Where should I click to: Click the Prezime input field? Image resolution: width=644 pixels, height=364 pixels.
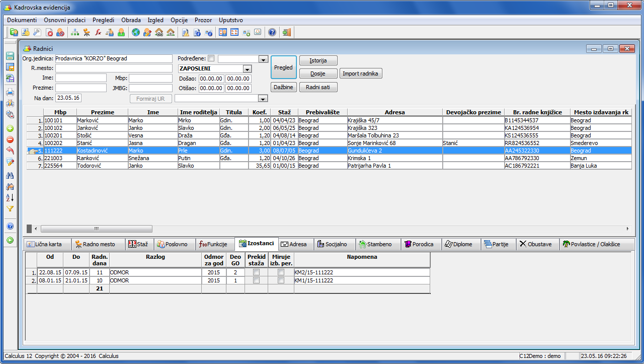click(x=81, y=88)
